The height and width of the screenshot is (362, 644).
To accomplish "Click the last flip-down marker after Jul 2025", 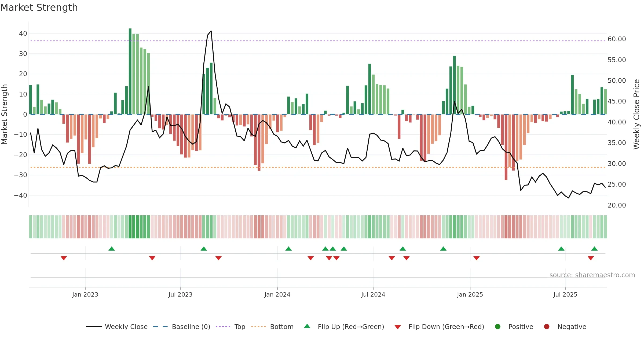I will click(x=591, y=258).
